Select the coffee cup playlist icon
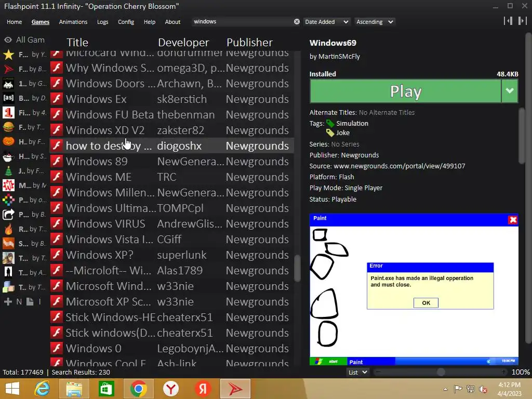Screen dimensions: 532x399 (8, 156)
